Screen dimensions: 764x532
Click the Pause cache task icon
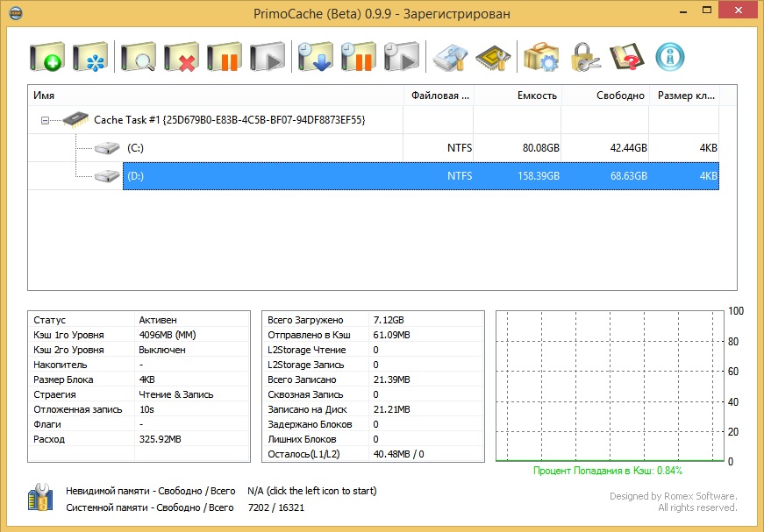(x=225, y=57)
